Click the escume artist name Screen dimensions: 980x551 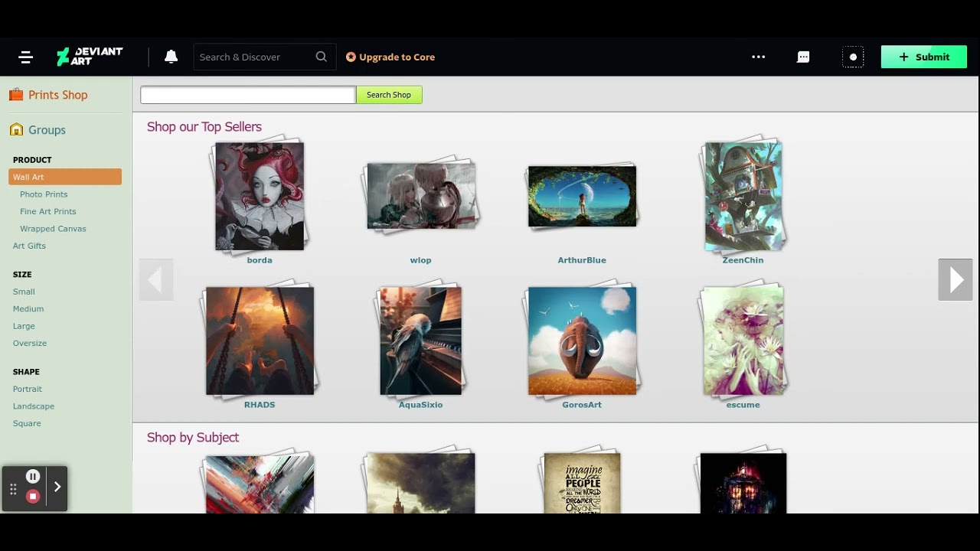pos(743,405)
